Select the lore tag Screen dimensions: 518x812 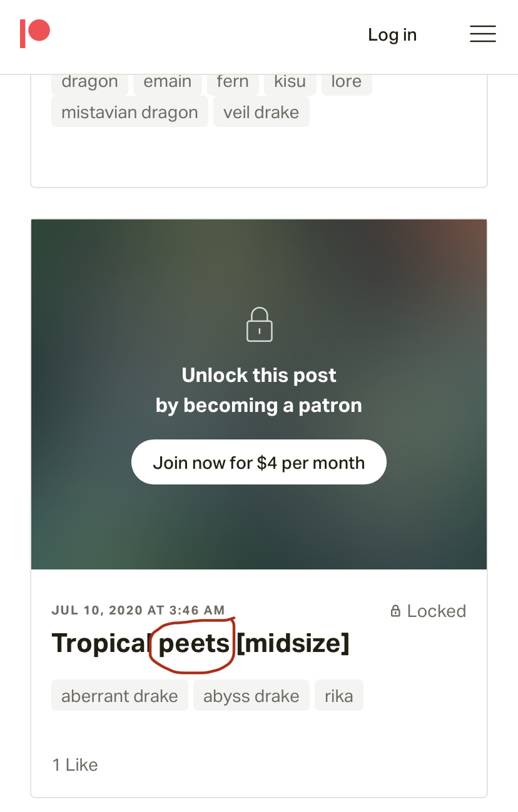pyautogui.click(x=347, y=82)
